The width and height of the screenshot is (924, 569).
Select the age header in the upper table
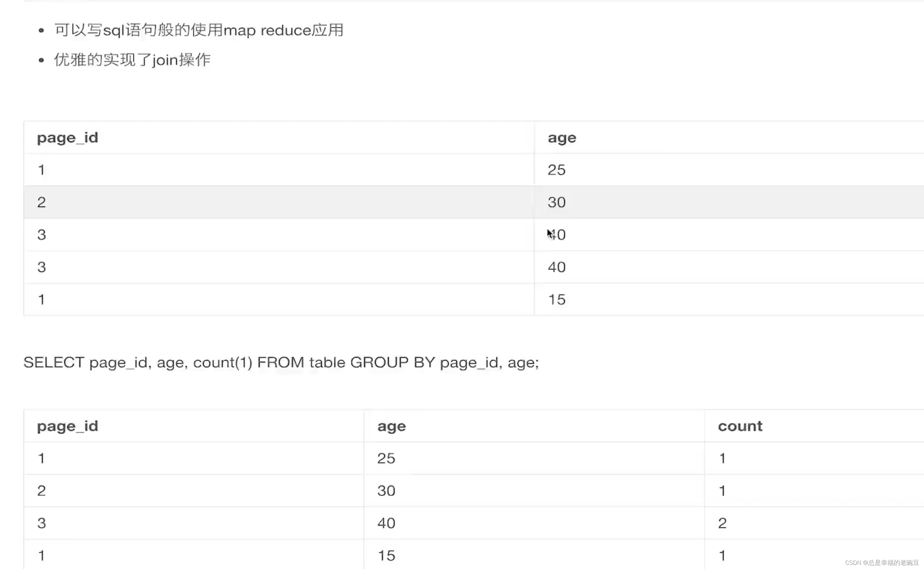click(562, 138)
